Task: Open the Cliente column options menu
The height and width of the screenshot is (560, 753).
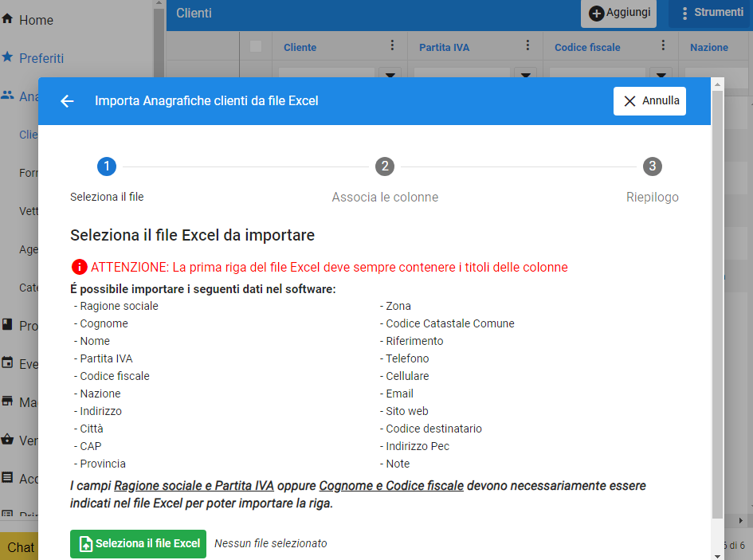Action: (x=392, y=47)
